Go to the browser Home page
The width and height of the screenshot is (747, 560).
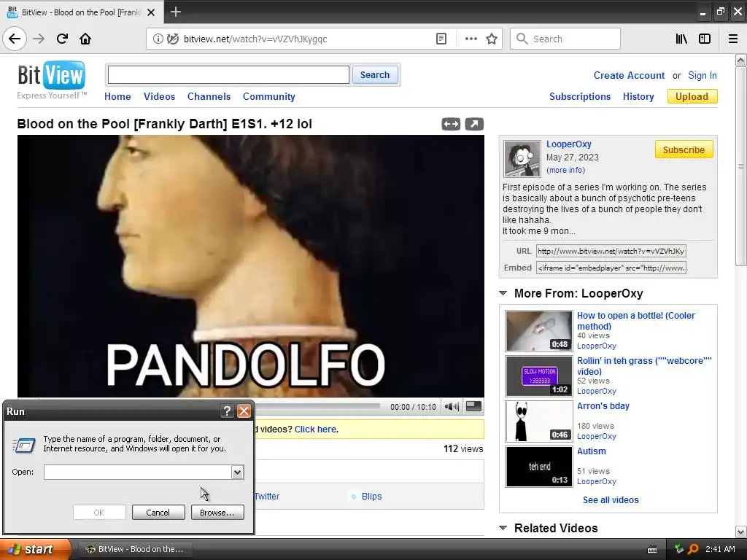click(85, 39)
